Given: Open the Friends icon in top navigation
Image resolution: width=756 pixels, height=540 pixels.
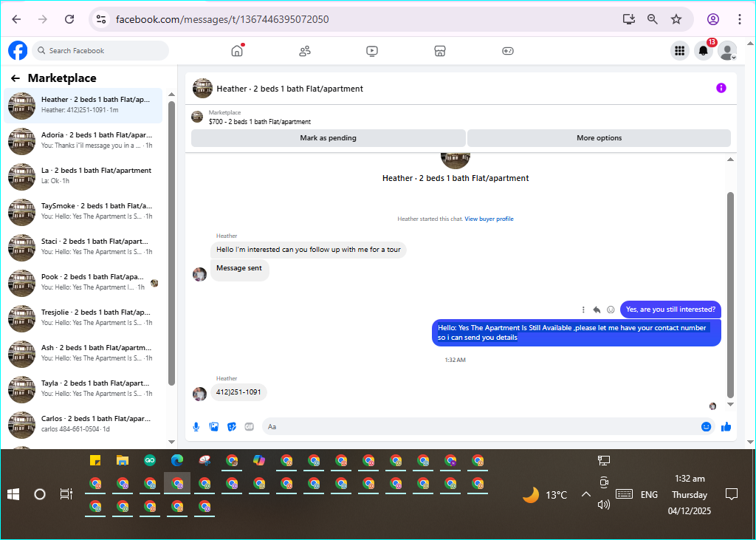Looking at the screenshot, I should pos(305,51).
